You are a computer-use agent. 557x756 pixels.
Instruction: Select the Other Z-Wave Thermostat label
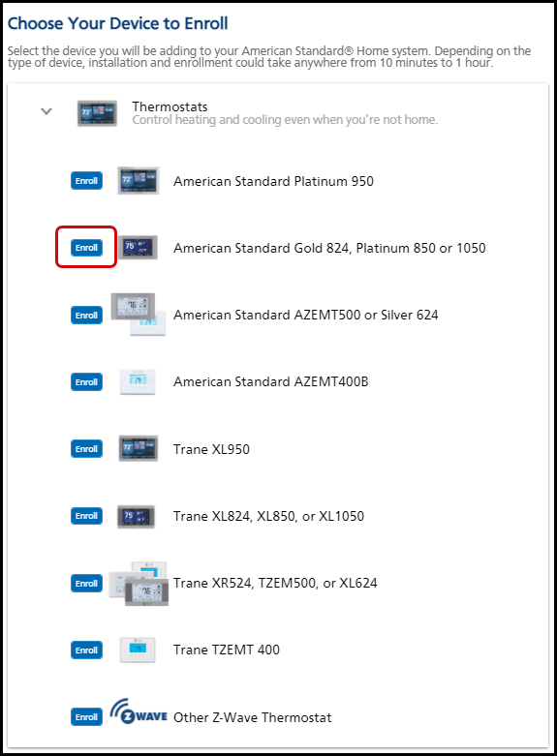click(253, 717)
